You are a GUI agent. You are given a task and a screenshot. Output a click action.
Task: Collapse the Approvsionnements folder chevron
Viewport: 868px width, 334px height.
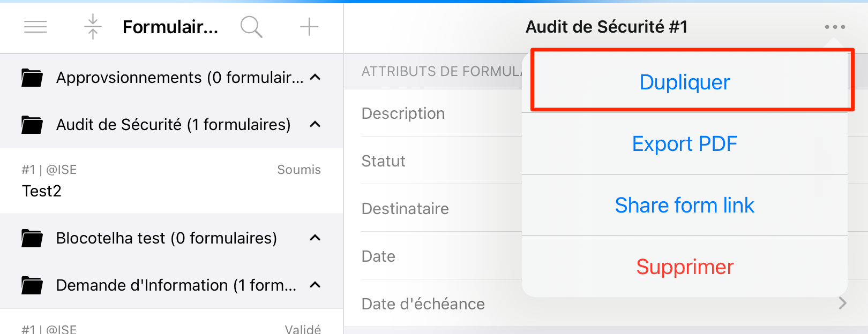click(x=316, y=78)
